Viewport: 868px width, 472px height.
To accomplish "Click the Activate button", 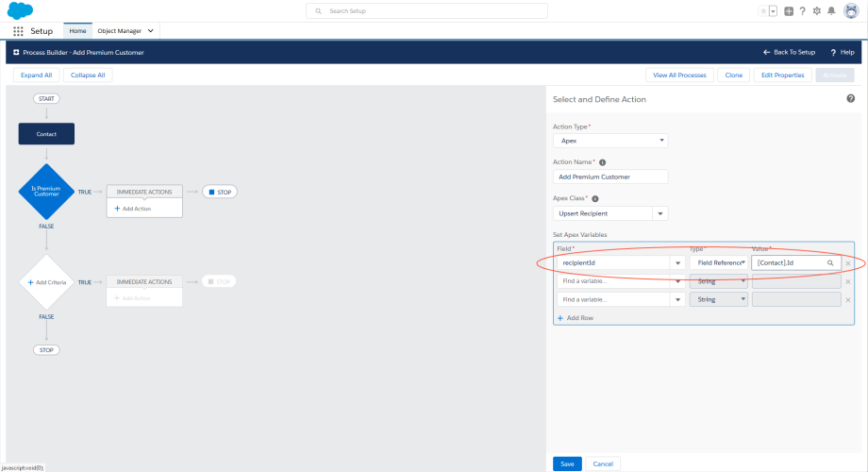I will coord(835,76).
